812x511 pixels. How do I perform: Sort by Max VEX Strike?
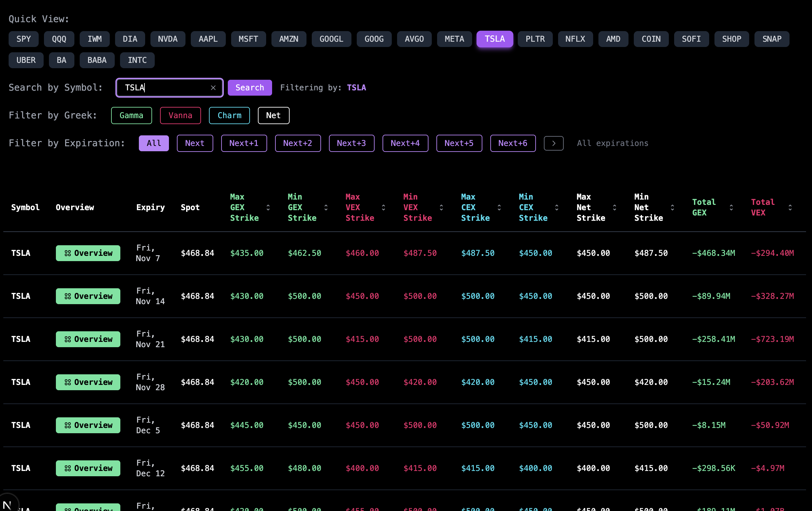pyautogui.click(x=384, y=208)
